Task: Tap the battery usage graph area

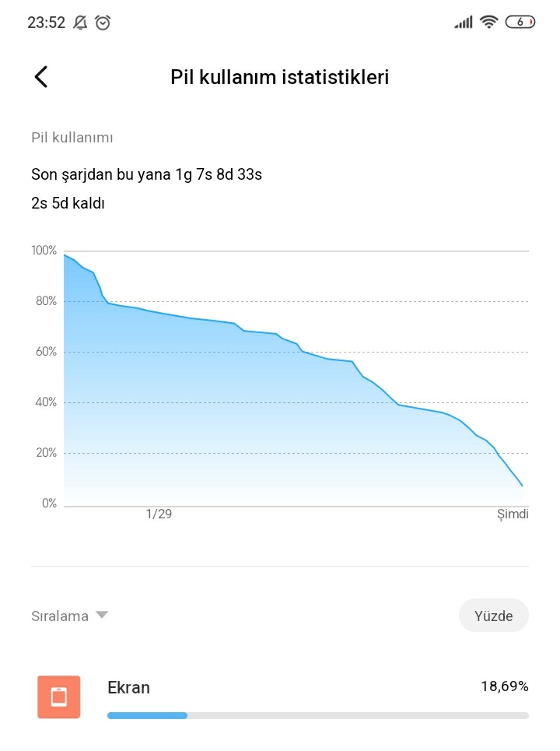Action: point(296,378)
